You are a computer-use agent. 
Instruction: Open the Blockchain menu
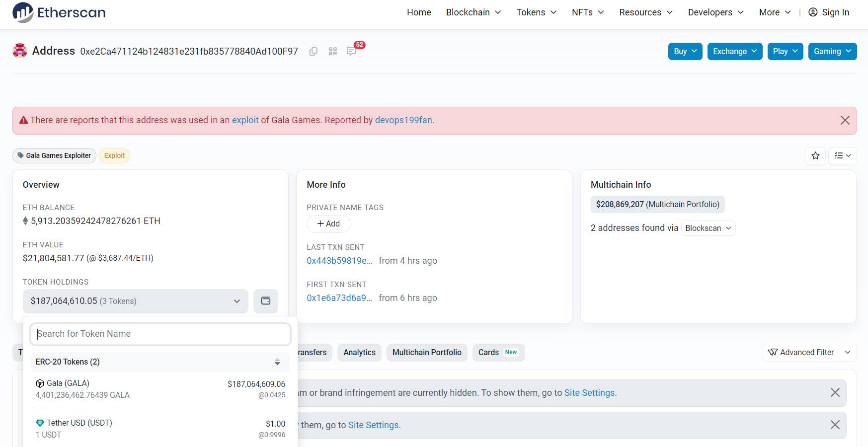point(473,12)
